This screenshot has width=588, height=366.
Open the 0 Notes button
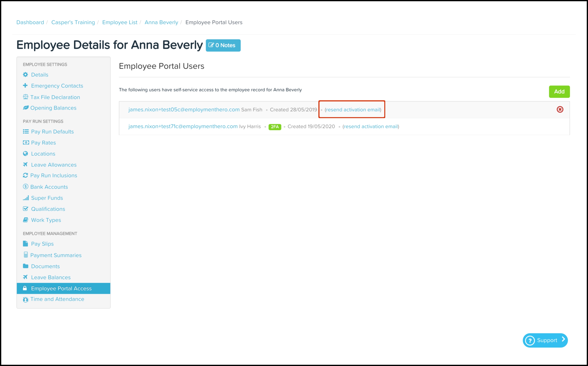coord(223,45)
